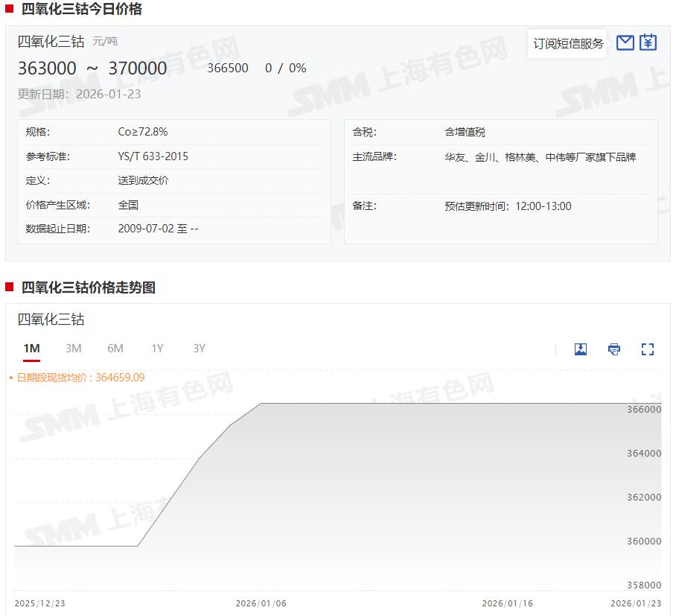Click the 2025/12/23 start date label
676x616 pixels.
click(40, 603)
